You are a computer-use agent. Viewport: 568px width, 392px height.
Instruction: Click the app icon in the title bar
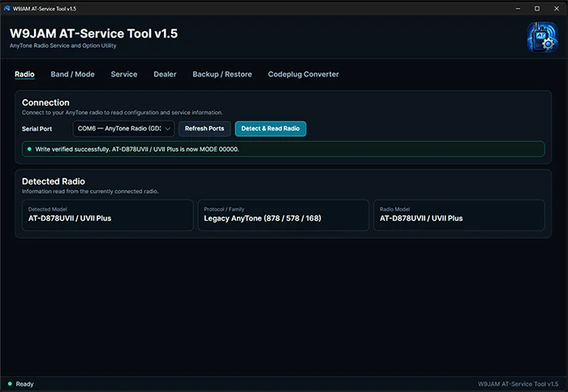click(x=6, y=8)
